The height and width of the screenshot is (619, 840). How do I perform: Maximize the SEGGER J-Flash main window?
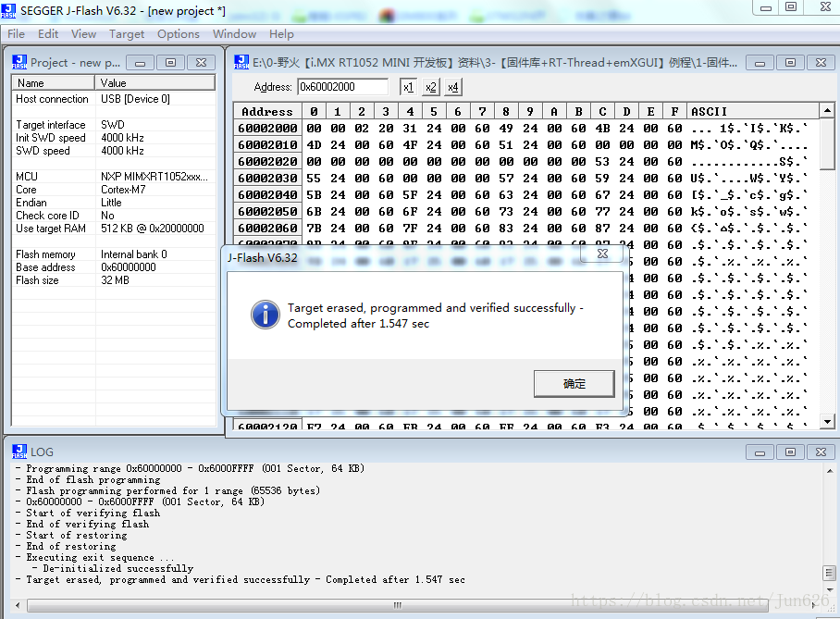791,7
